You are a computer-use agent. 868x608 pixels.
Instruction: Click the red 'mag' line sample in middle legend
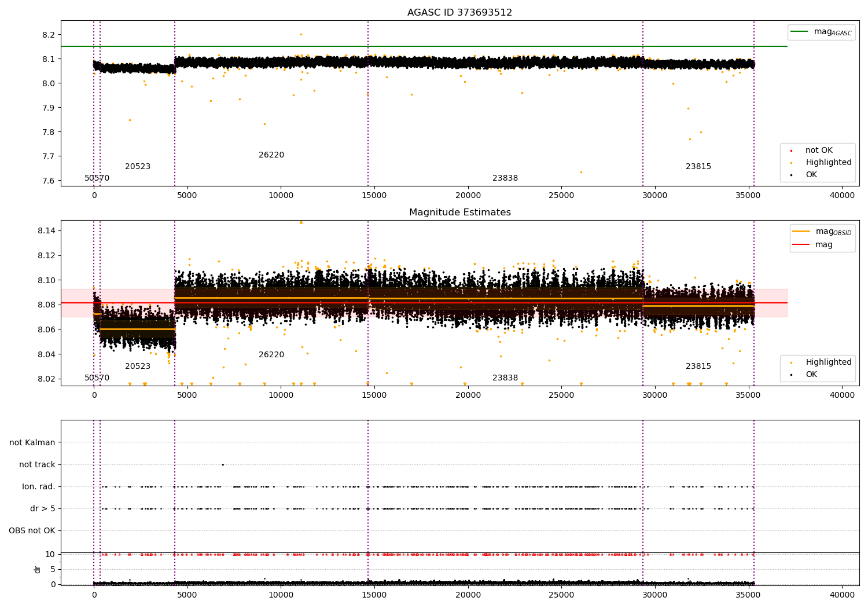pos(801,244)
